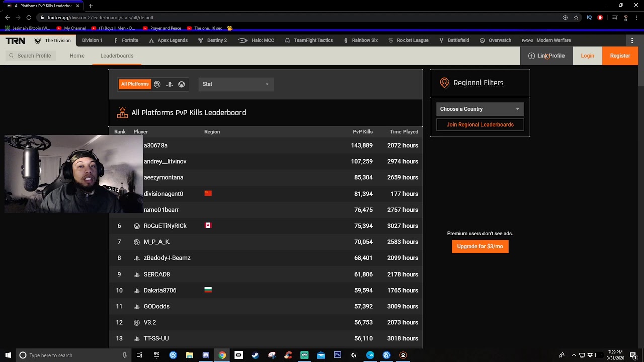Filter by Ubisoft/PC platform icon
Viewport: 644px width, 362px height.
pos(157,84)
